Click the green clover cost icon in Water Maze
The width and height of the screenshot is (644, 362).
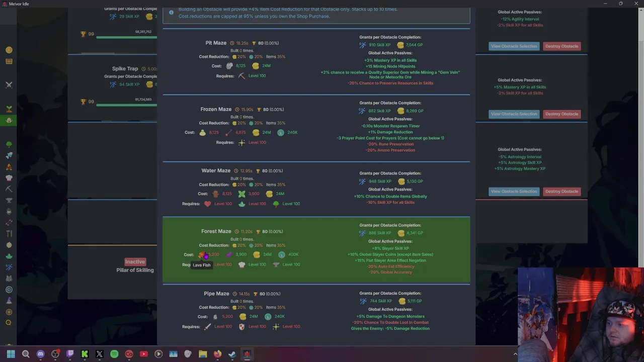pos(242,194)
